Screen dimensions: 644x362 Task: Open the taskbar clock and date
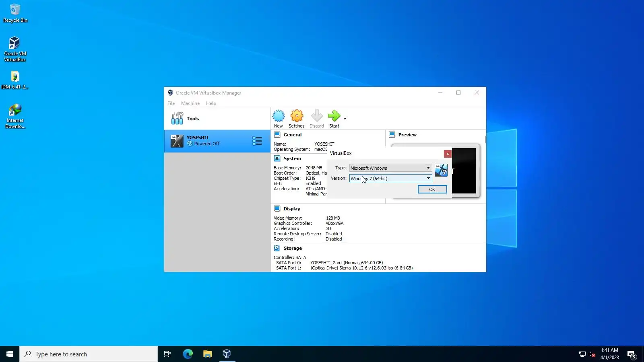pyautogui.click(x=610, y=354)
